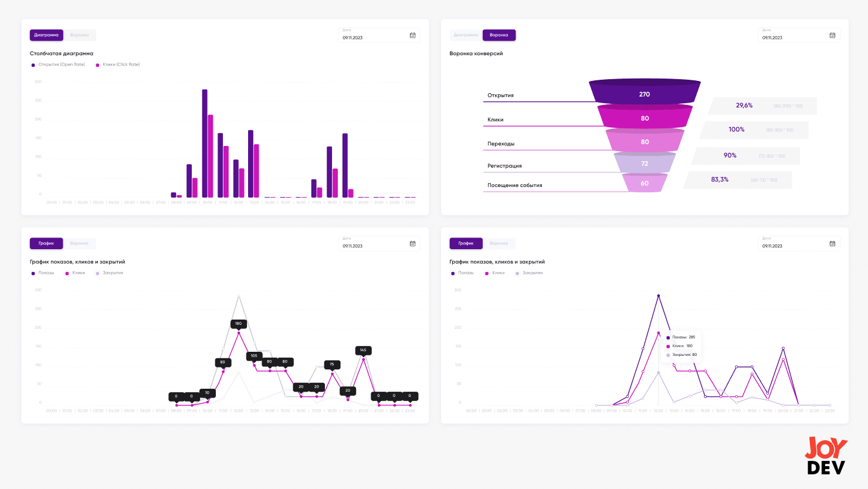
Task: Toggle Клики legend in graph panel with black labels
Action: (x=75, y=273)
